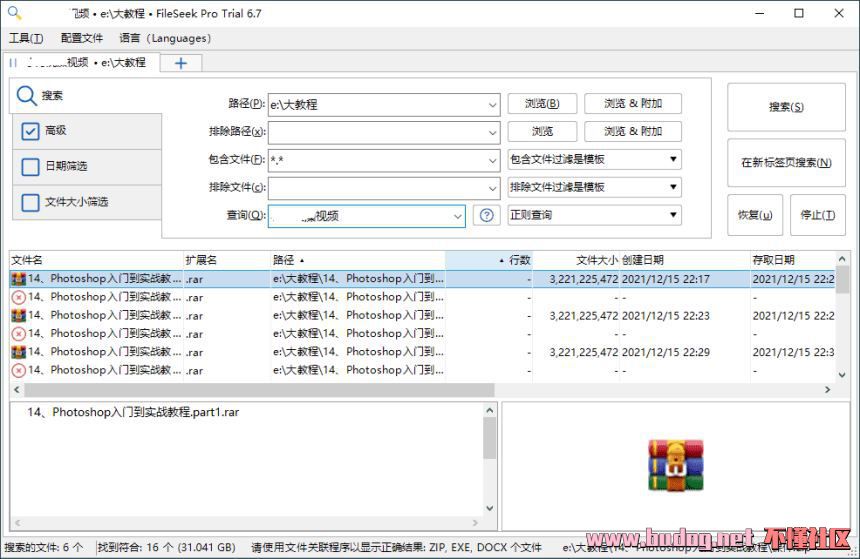Click the red error icon in sixth result row
The width and height of the screenshot is (860, 559).
(19, 370)
